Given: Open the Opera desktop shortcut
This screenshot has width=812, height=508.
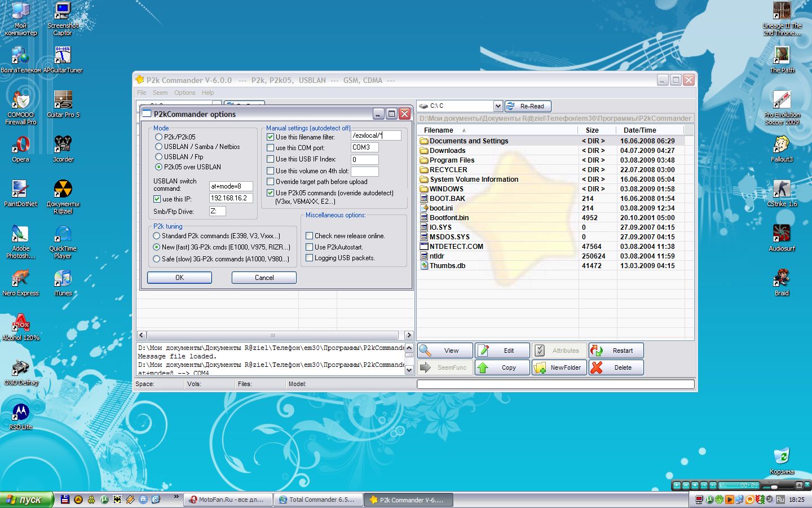Looking at the screenshot, I should click(x=21, y=149).
